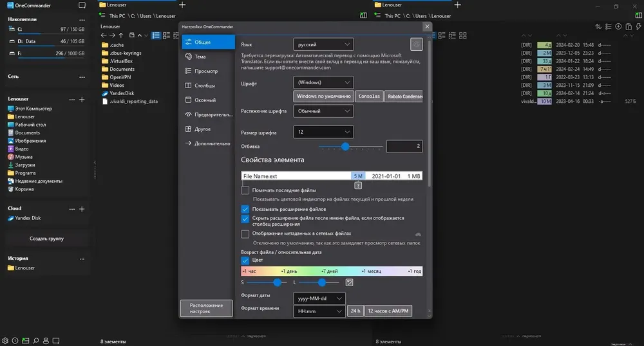This screenshot has width=644, height=346.
Task: Uncheck Скрыть расширение файла после имени
Action: pyautogui.click(x=245, y=219)
